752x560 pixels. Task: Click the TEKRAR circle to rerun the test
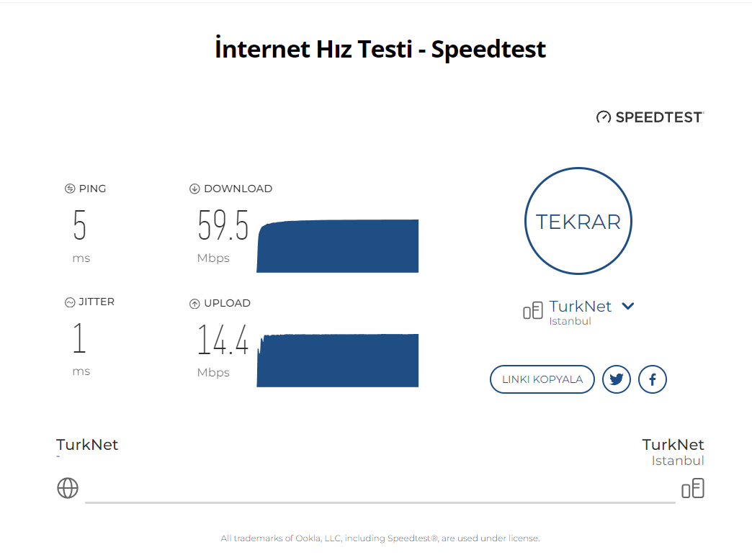(x=578, y=221)
